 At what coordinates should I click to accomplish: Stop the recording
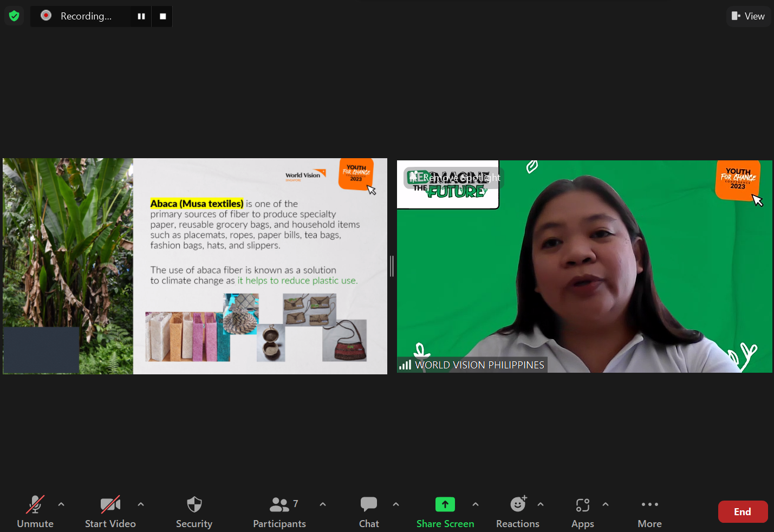[162, 16]
